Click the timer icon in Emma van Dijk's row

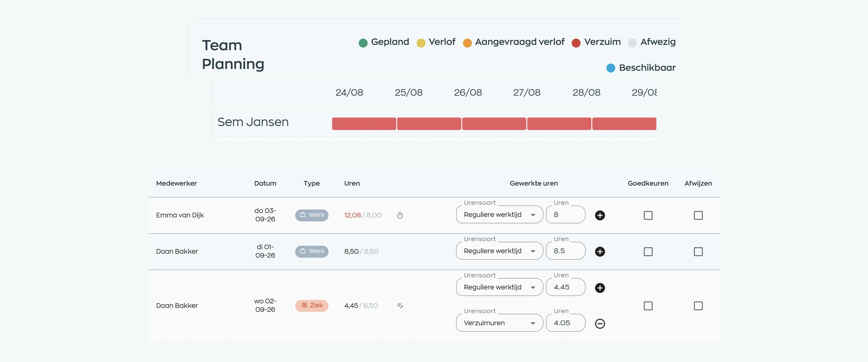pos(400,215)
